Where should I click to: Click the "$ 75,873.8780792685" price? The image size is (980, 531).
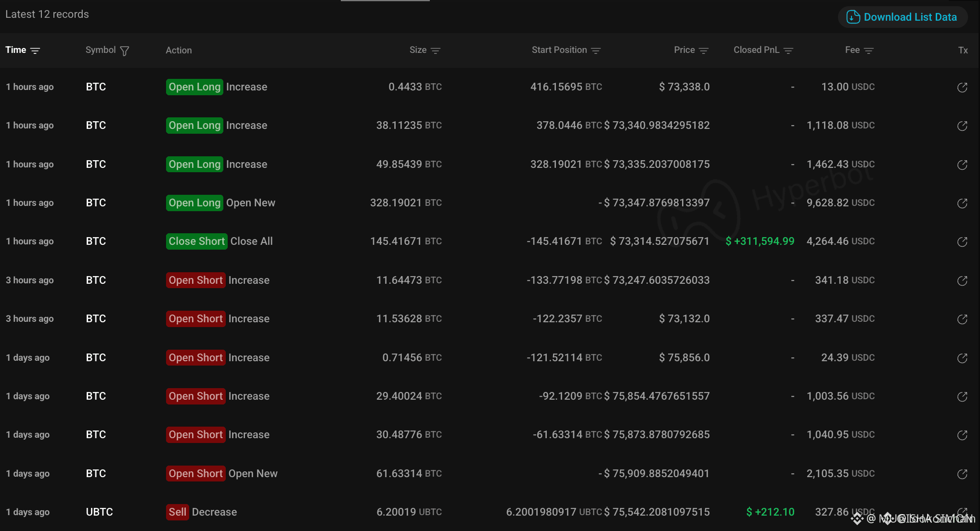(657, 434)
